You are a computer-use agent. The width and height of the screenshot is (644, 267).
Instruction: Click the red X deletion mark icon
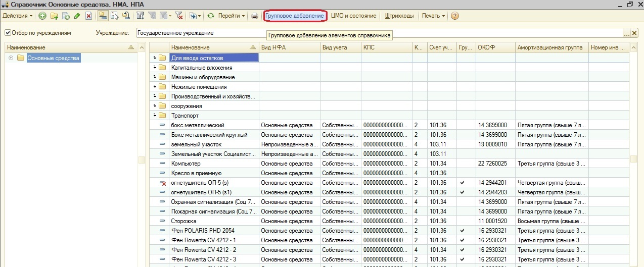pos(88,16)
